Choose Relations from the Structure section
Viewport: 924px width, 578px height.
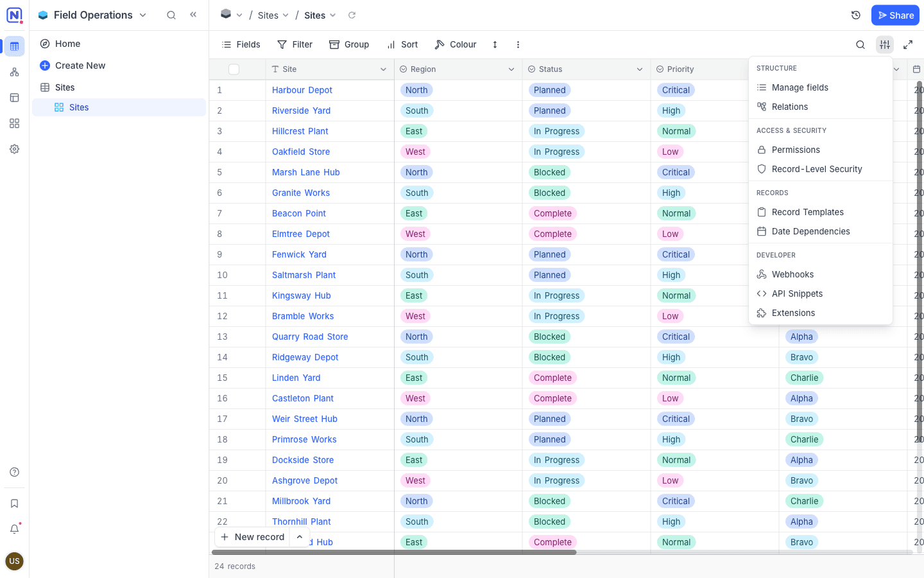820,107
